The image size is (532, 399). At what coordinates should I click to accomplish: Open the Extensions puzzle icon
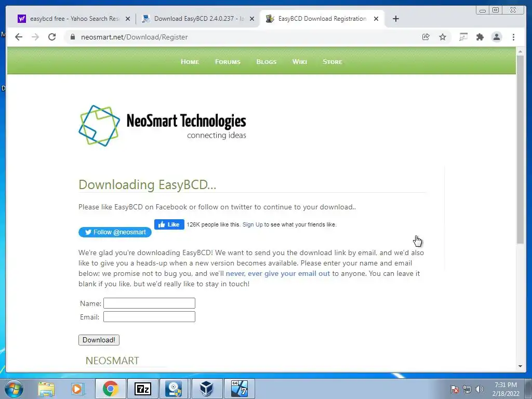coord(480,37)
